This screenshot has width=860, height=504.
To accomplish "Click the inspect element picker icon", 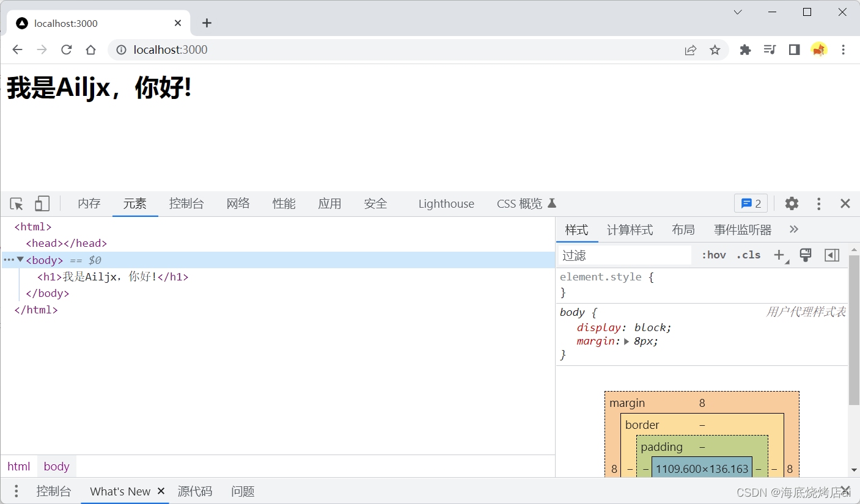I will click(x=17, y=204).
